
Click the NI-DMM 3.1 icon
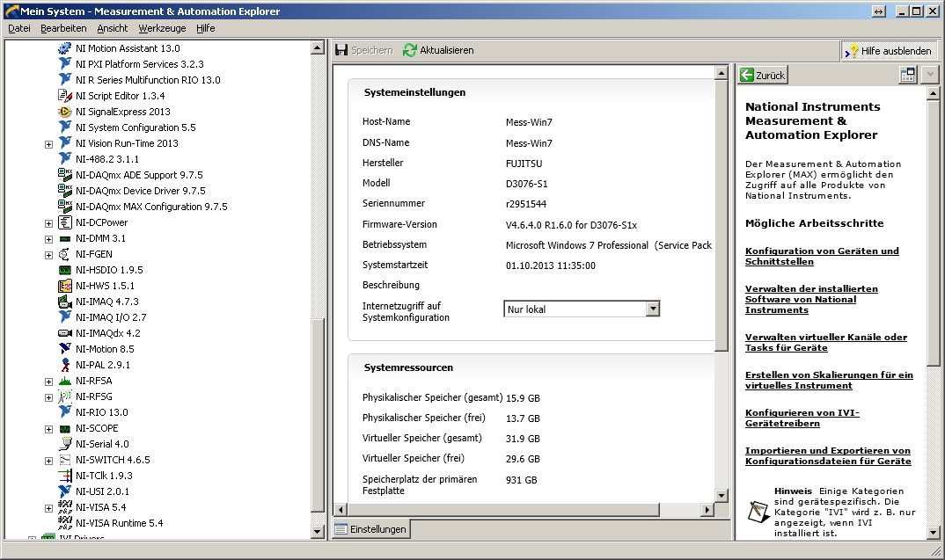point(64,238)
